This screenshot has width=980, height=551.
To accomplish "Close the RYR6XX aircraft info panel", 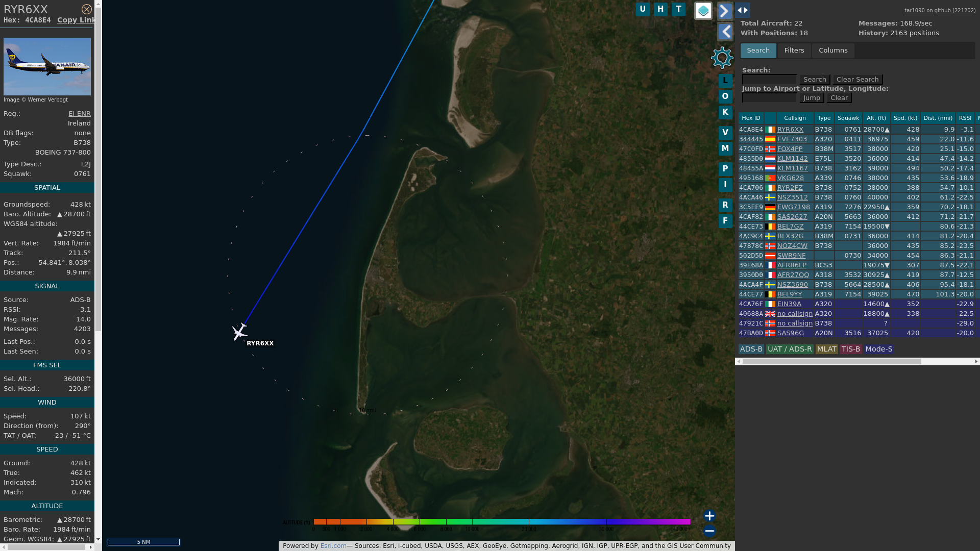I will coord(87,9).
